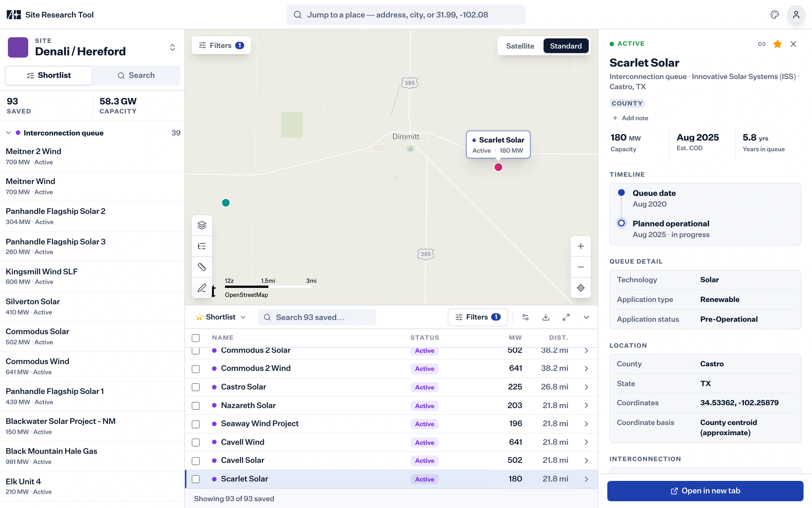Screen dimensions: 812x508
Task: Open table Filters button
Action: pyautogui.click(x=477, y=317)
